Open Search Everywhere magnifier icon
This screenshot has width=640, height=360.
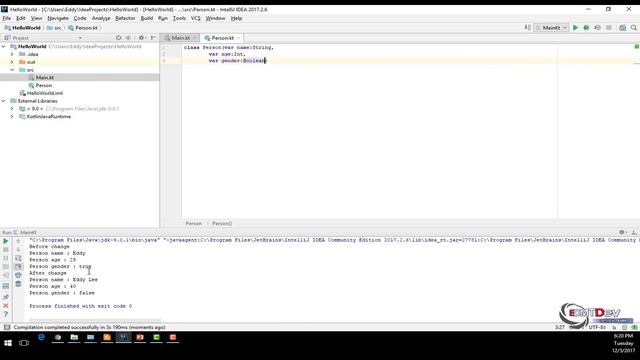tap(633, 28)
